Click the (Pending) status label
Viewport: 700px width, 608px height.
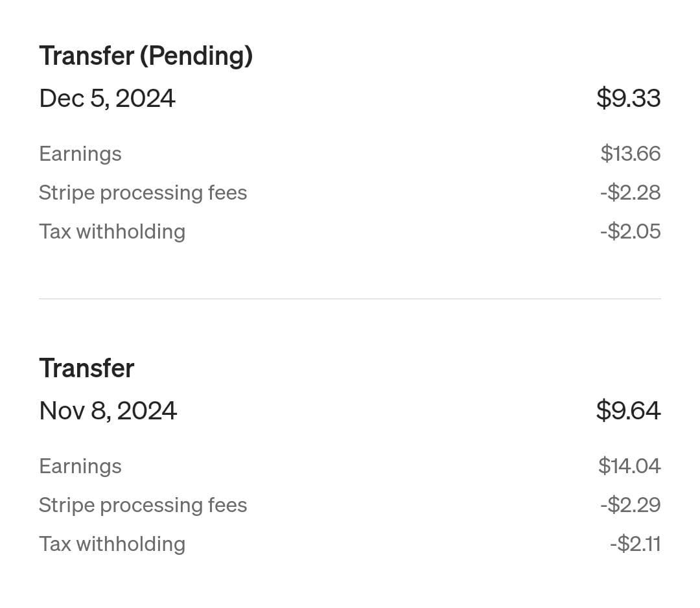(x=196, y=56)
